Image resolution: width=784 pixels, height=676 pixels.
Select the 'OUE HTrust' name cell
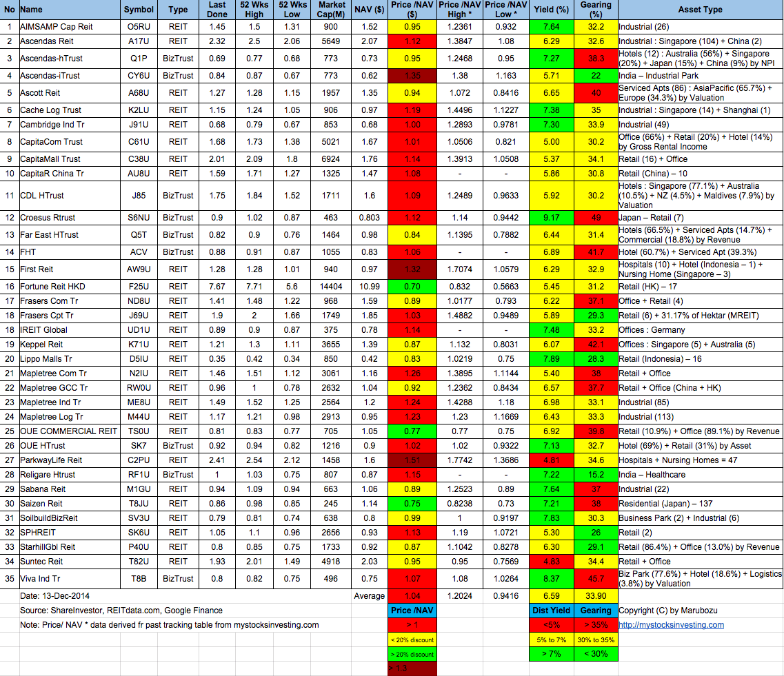(x=70, y=446)
